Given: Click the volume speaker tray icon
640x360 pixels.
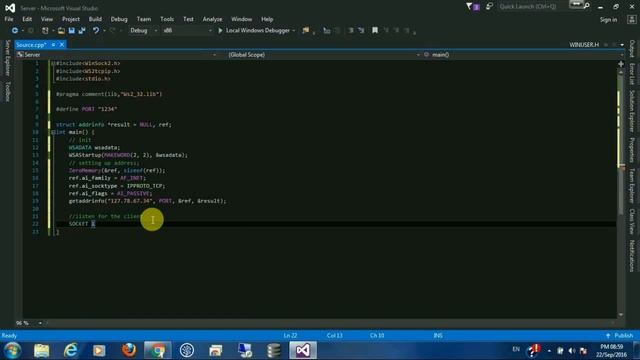Looking at the screenshot, I should [x=571, y=351].
